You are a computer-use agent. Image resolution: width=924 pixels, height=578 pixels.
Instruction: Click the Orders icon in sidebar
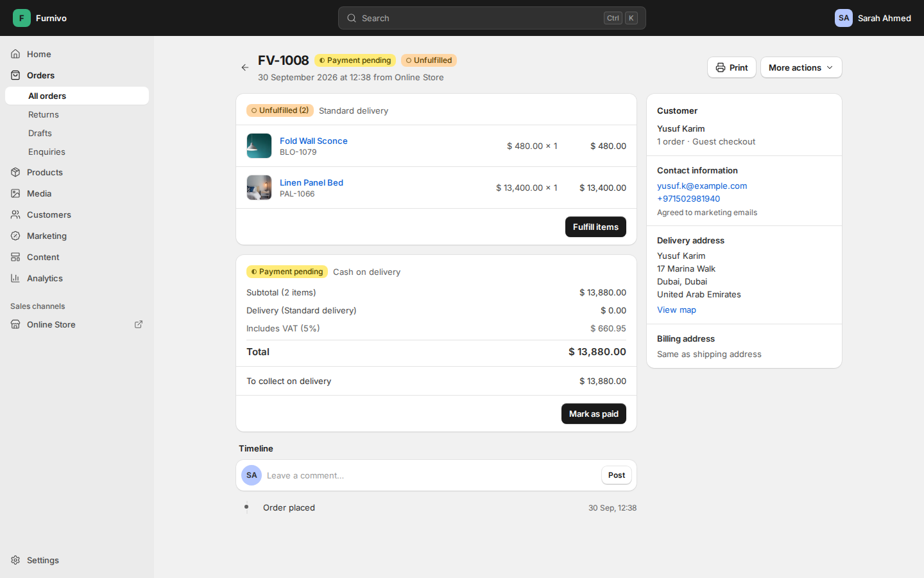[15, 75]
